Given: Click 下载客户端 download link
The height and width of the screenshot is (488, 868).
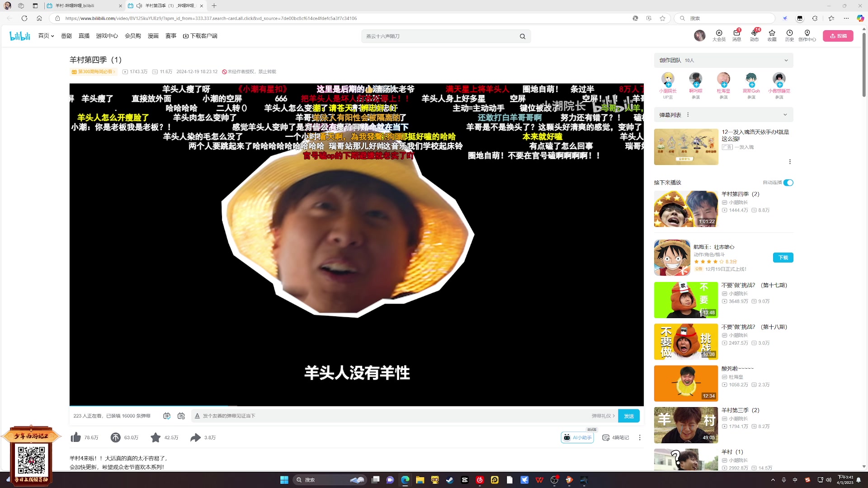Looking at the screenshot, I should point(200,36).
